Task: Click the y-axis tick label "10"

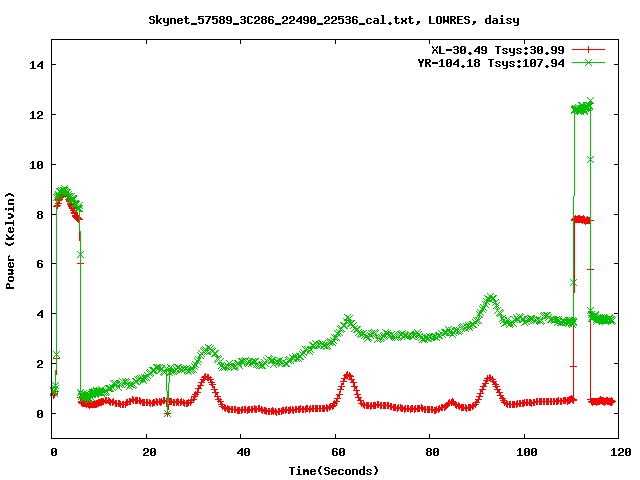Action: coord(36,165)
